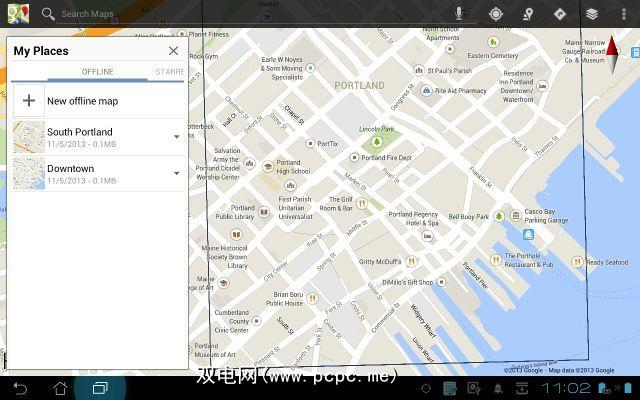Close the My Places panel
640x400 pixels.
click(x=173, y=51)
